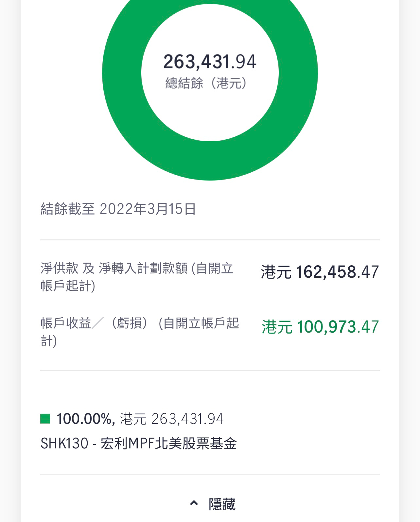This screenshot has height=522, width=420.
Task: Click the 帳戶收益／（虧損）label
Action: tap(140, 332)
